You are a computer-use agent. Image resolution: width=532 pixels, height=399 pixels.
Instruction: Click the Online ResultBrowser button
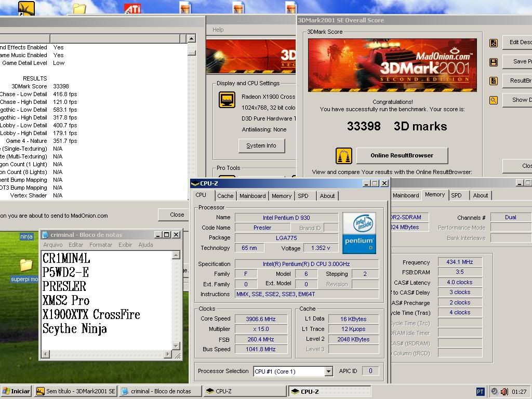402,155
